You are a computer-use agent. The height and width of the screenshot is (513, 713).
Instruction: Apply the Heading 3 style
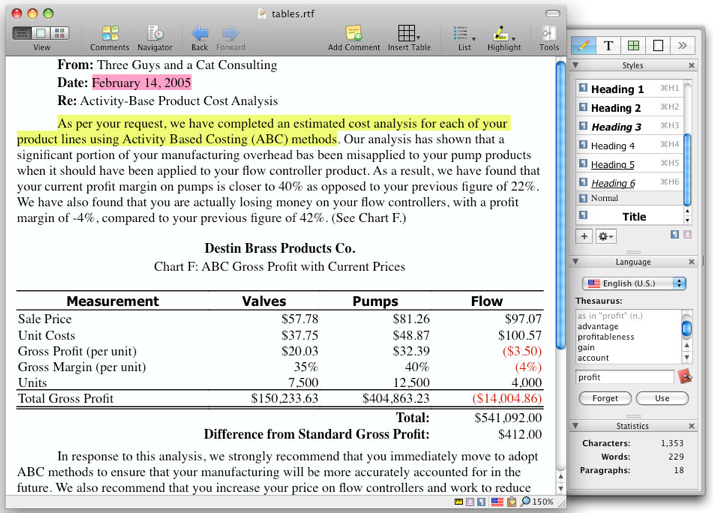[629, 126]
